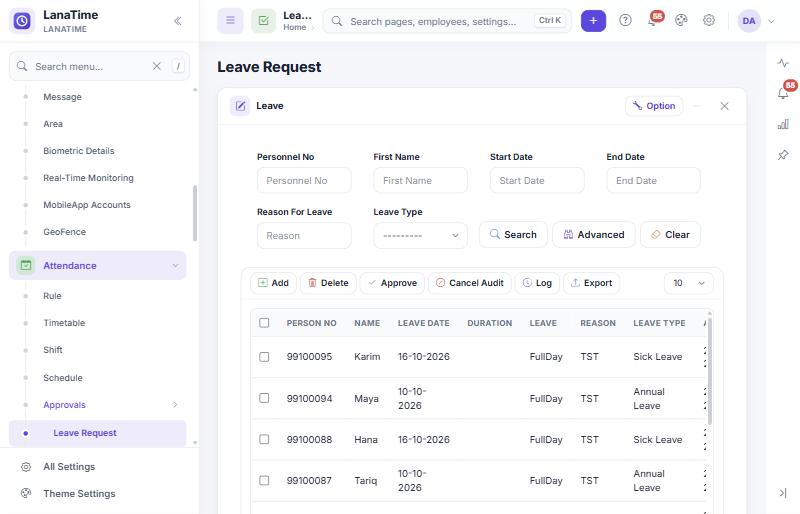Click the Theme Settings palette icon
This screenshot has height=514, width=800.
coord(26,494)
